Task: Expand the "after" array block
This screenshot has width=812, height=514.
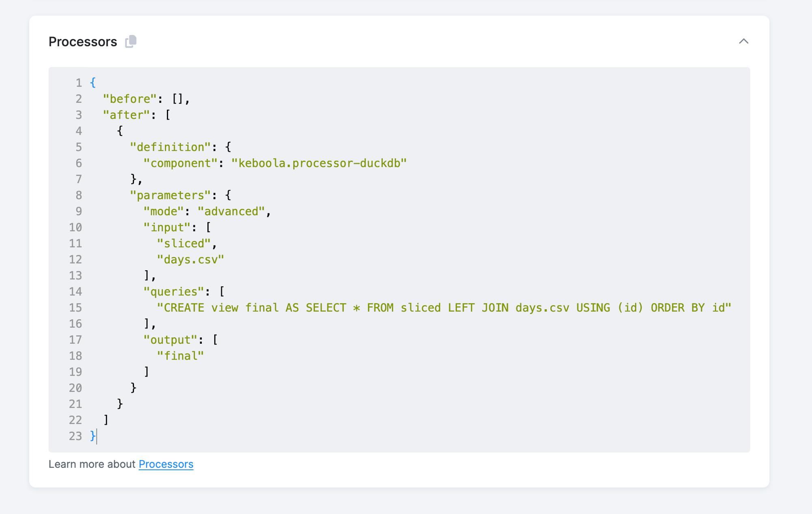Action: 127,115
